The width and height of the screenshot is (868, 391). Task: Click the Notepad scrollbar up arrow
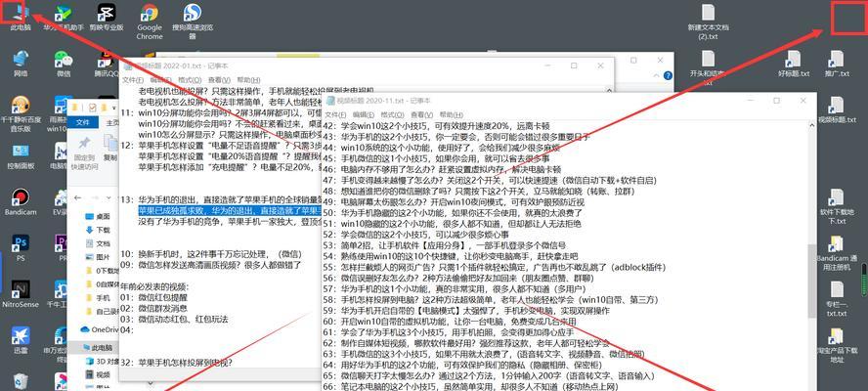click(x=812, y=124)
